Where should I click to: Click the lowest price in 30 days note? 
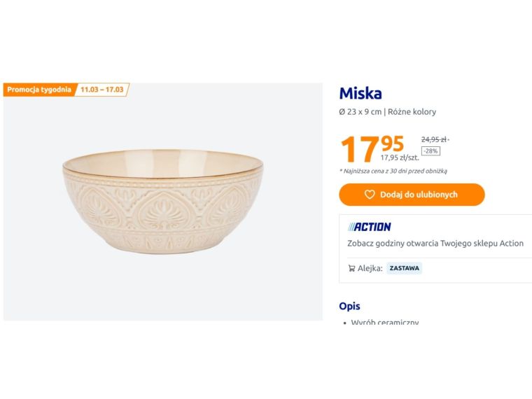pyautogui.click(x=393, y=171)
